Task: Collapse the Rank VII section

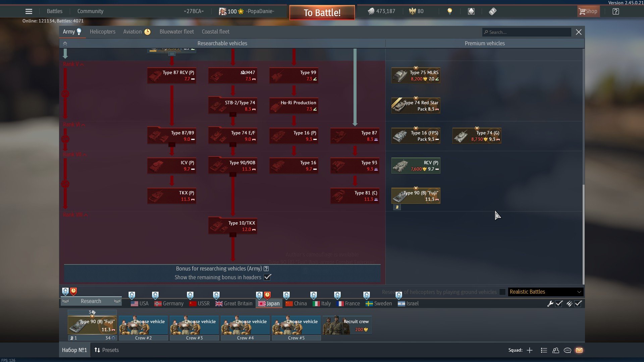Action: coord(75,155)
